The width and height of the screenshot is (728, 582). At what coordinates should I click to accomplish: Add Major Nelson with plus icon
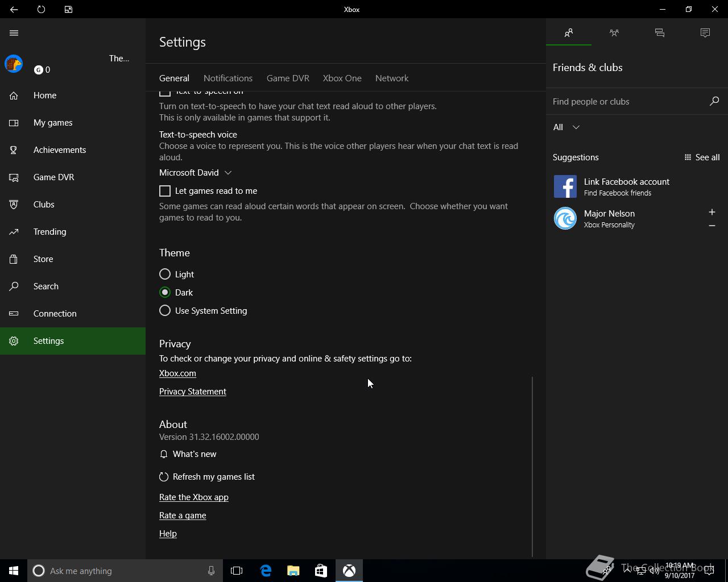712,212
